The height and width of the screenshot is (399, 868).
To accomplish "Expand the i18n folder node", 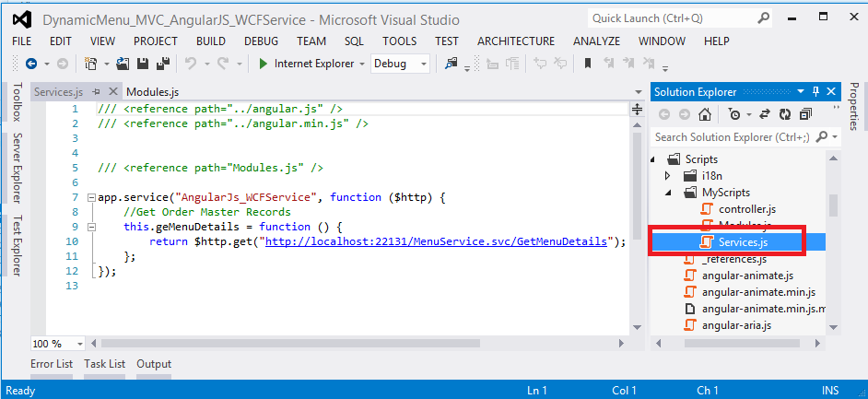I will tap(669, 176).
